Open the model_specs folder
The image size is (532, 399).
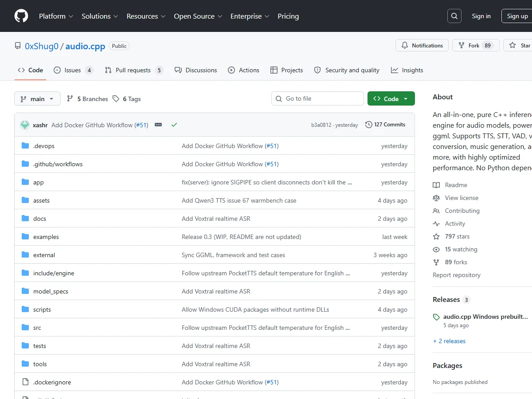(51, 291)
